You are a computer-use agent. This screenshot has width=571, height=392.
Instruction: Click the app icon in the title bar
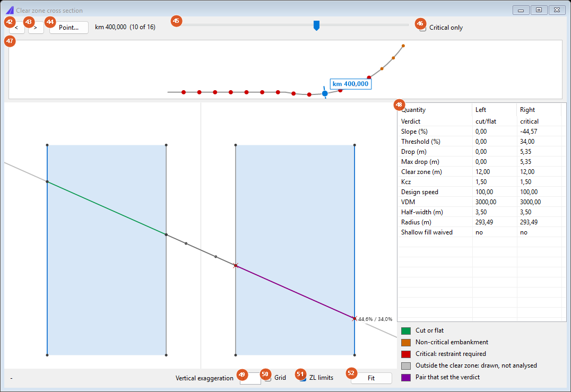10,10
